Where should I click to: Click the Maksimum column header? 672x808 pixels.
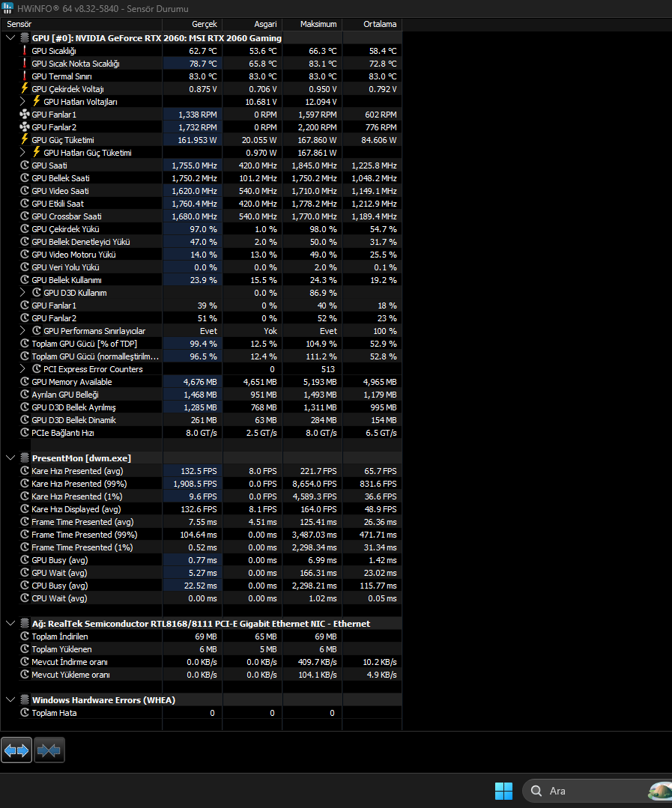tap(312, 24)
